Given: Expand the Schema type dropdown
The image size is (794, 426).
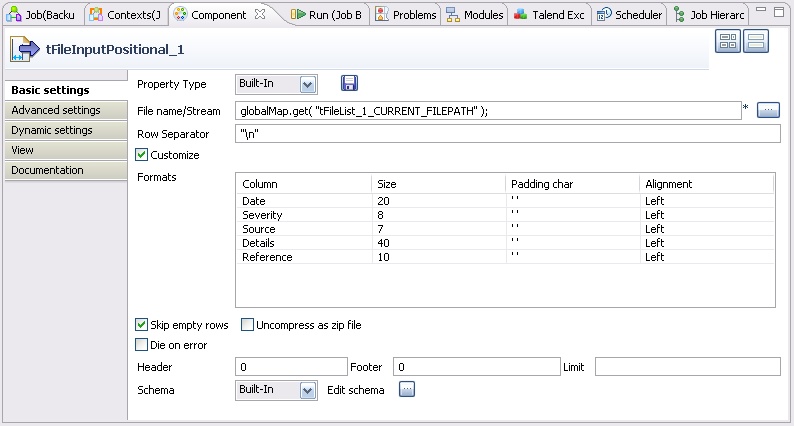Looking at the screenshot, I should click(x=308, y=390).
